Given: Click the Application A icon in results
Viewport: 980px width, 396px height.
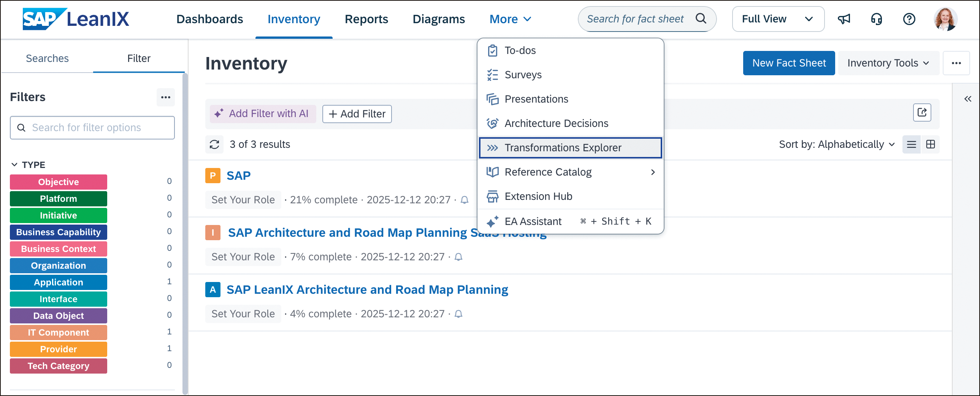Looking at the screenshot, I should [x=213, y=290].
